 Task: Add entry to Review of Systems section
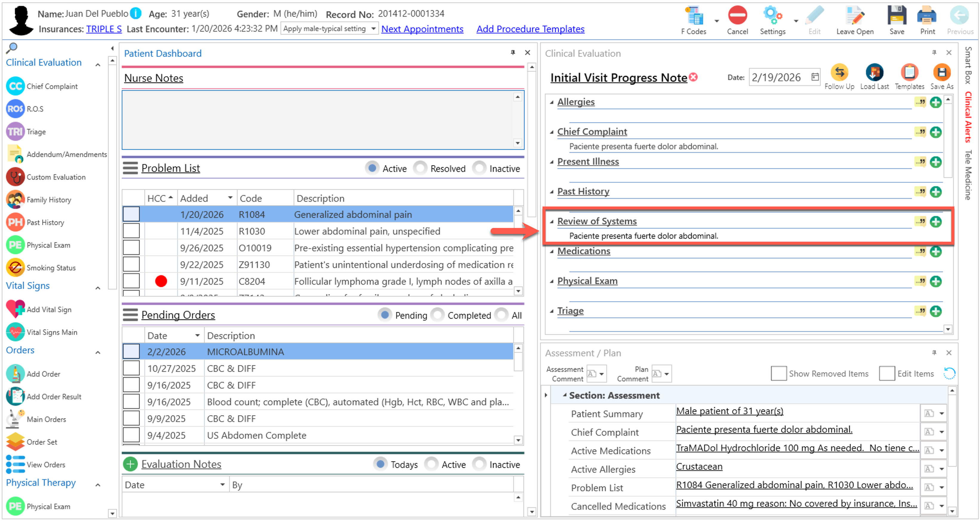pyautogui.click(x=936, y=222)
